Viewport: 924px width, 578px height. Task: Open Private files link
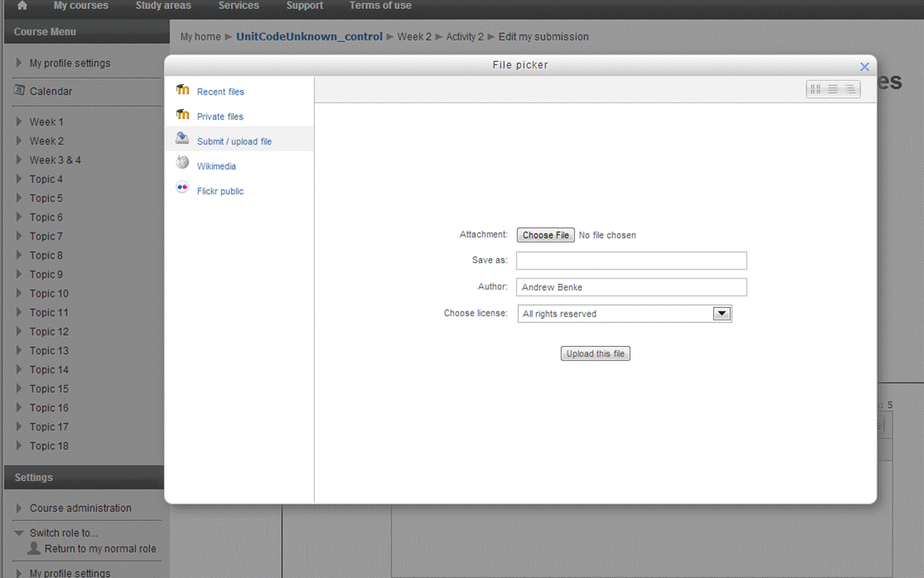(219, 117)
